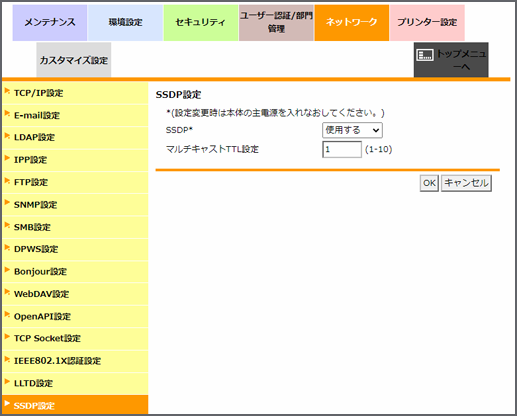The height and width of the screenshot is (416, 517).
Task: Click the キャンセル button
Action: point(466,183)
